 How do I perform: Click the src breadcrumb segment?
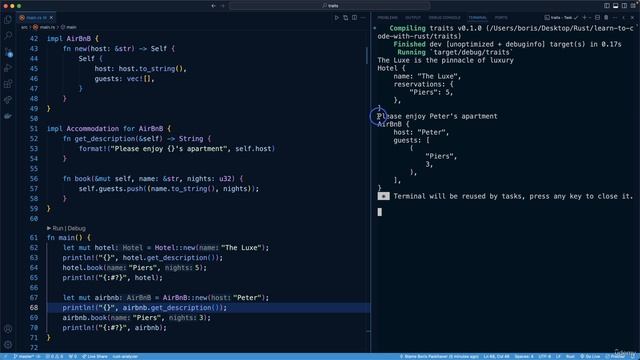point(24,27)
